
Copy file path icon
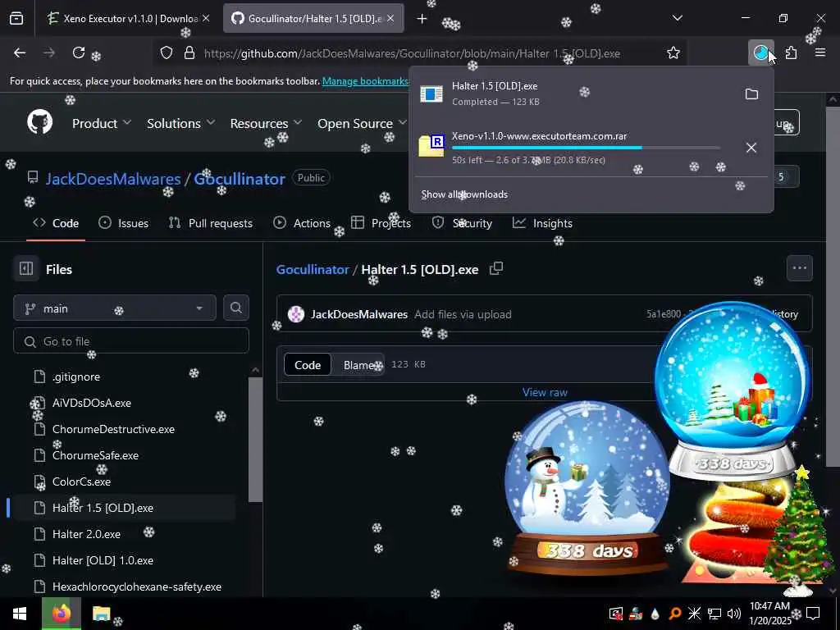(496, 268)
